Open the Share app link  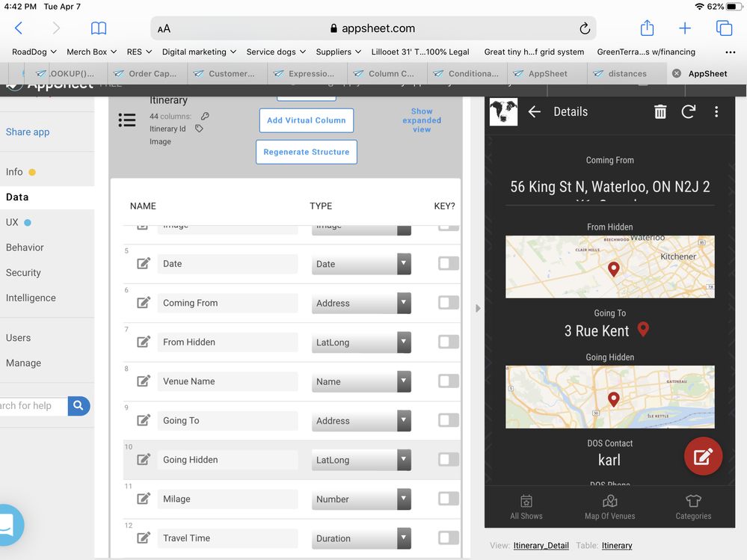28,132
